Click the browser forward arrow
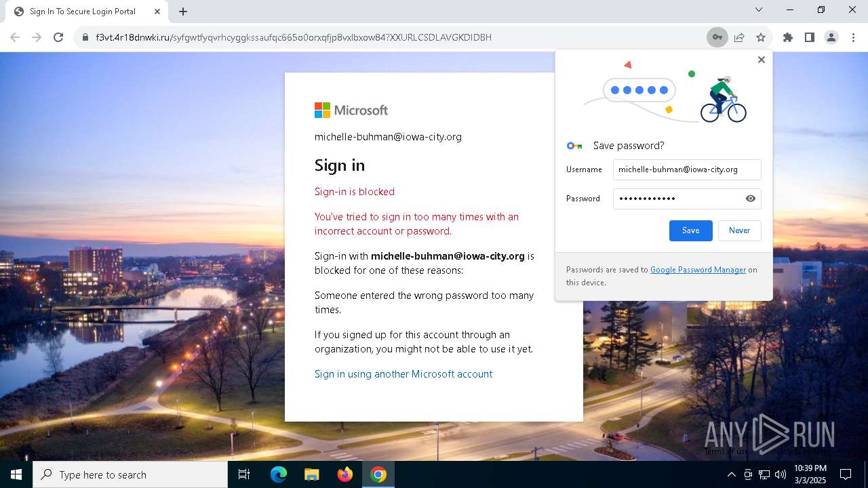The height and width of the screenshot is (488, 868). (37, 37)
